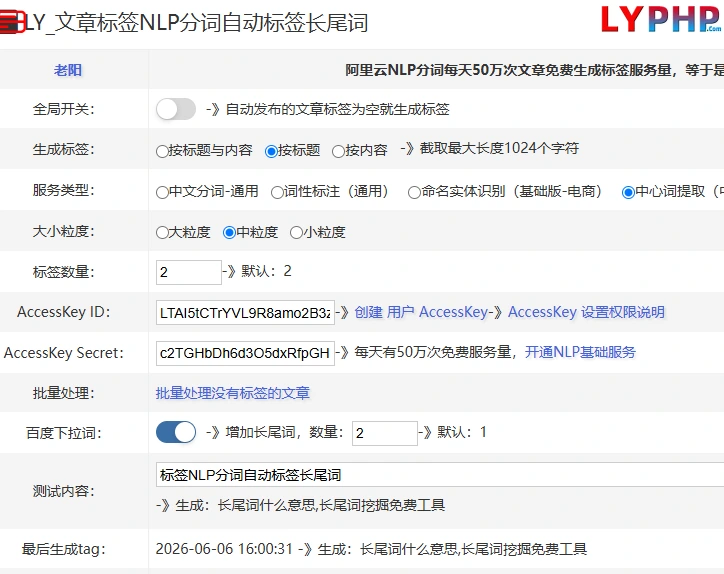
Task: Click the 每天有50万次免费服务量 text
Action: 433,353
